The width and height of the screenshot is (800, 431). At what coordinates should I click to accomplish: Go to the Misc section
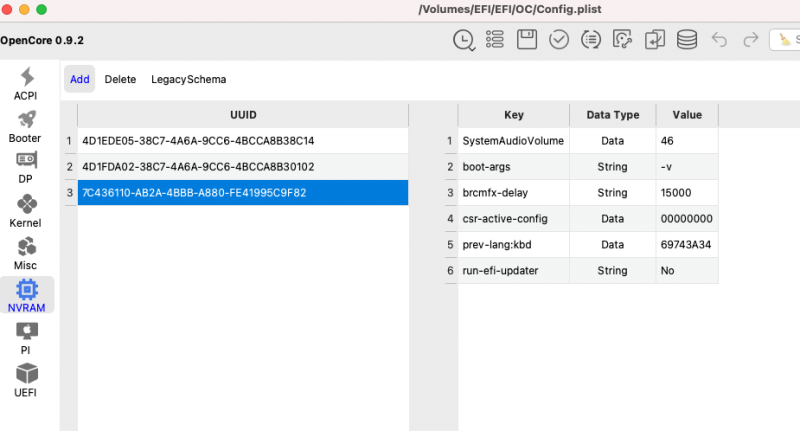[26, 253]
